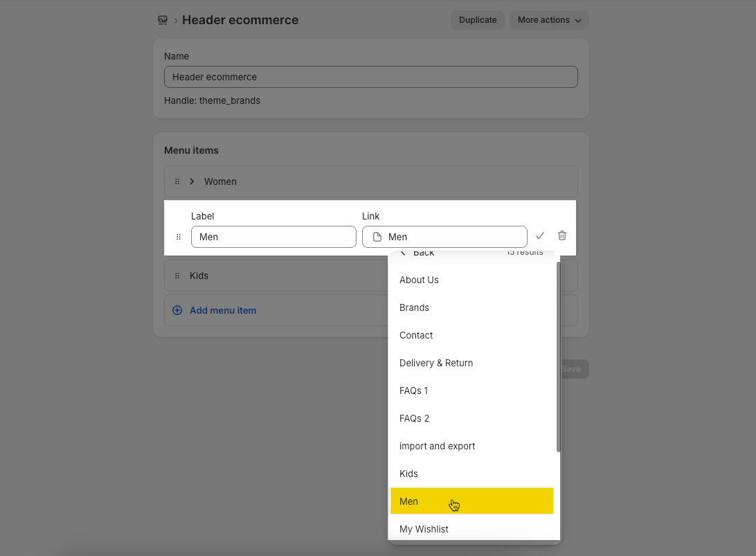Viewport: 756px width, 556px height.
Task: Go Back in the link picker
Action: click(x=417, y=253)
